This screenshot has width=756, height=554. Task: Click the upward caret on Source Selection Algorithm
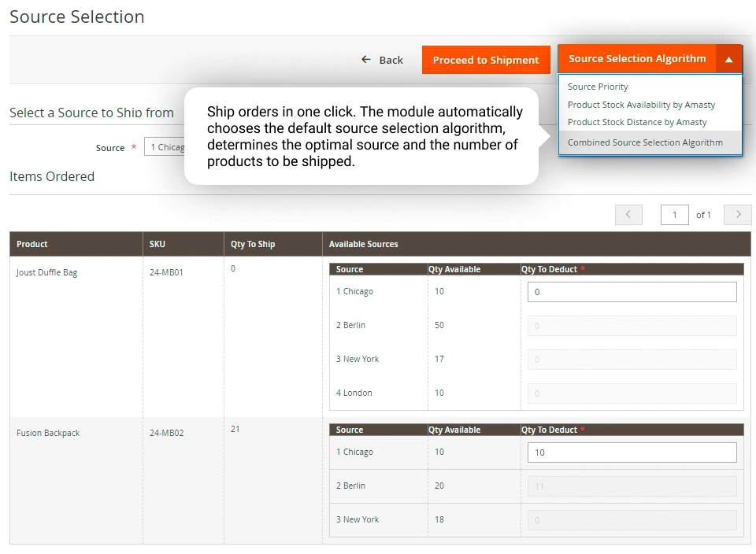[x=728, y=58]
